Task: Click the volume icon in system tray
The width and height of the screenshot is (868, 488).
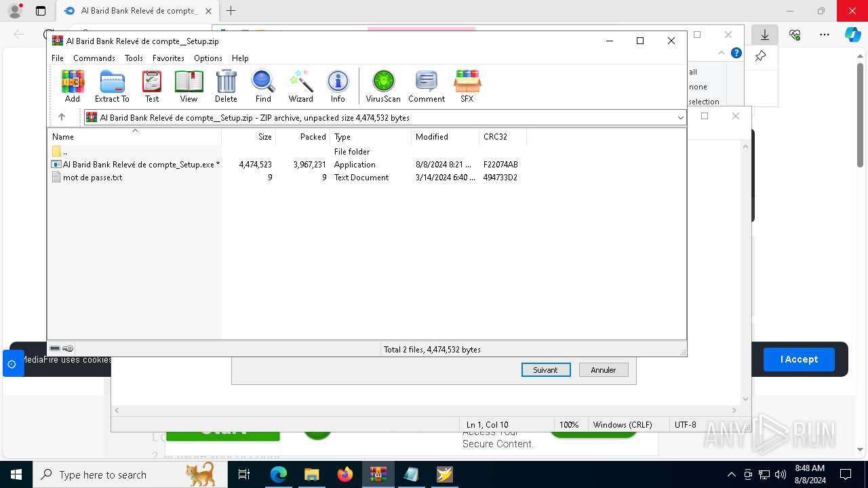Action: point(781,474)
